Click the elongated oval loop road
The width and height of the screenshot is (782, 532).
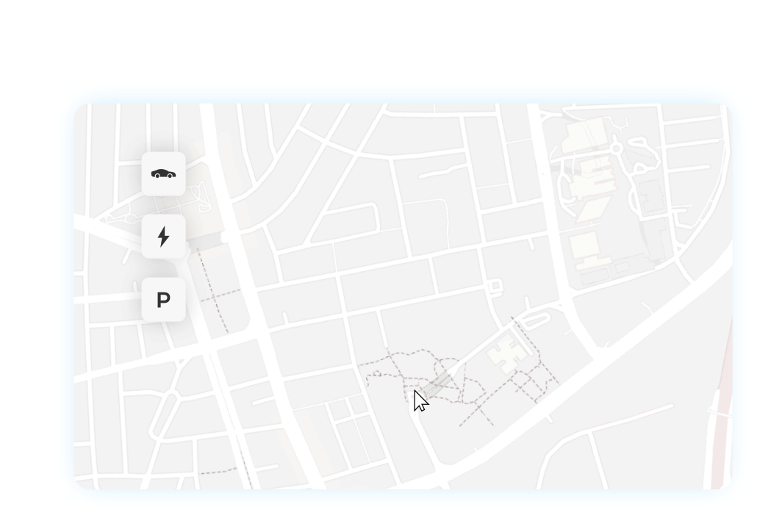tap(536, 319)
